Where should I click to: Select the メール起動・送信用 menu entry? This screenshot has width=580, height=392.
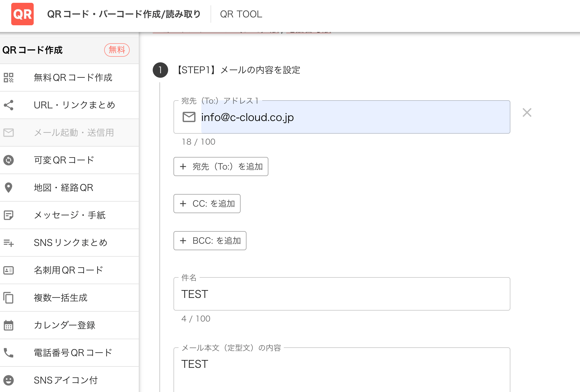74,133
